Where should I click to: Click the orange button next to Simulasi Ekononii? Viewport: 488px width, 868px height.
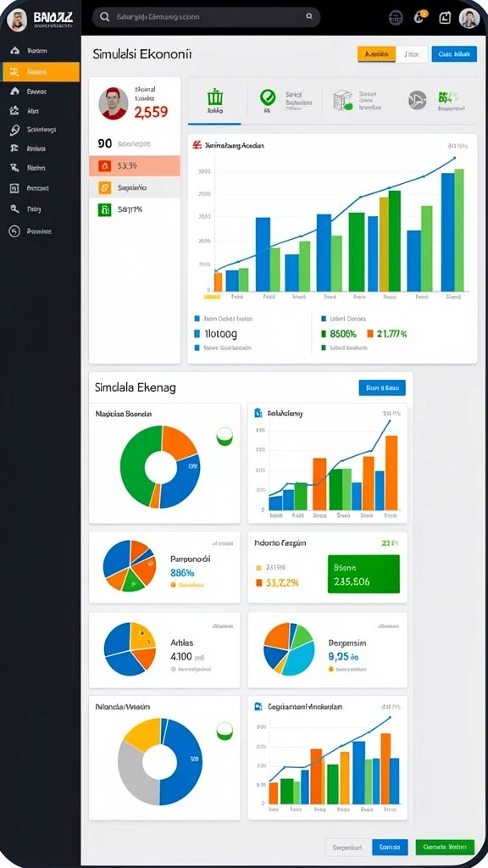377,54
